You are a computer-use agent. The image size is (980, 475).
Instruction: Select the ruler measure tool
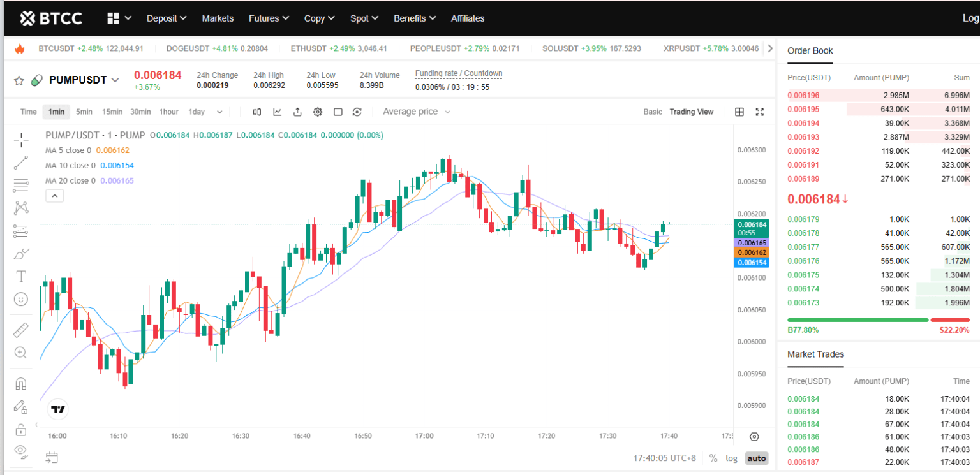tap(20, 330)
